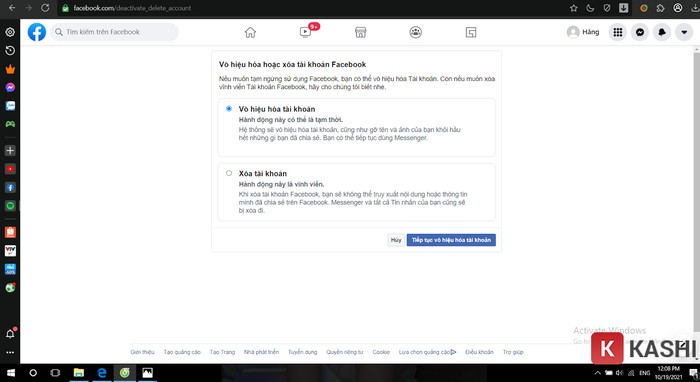
Task: Open the sidebar three-dots more menu
Action: (x=10, y=353)
